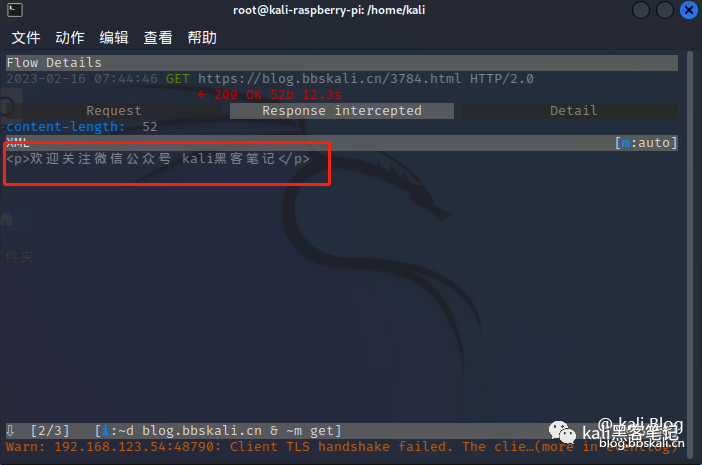The height and width of the screenshot is (465, 702).
Task: Click the down arrow icon in status bar
Action: pos(10,431)
